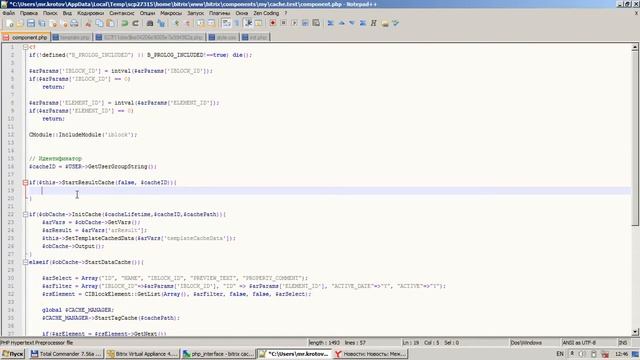Viewport: 640px width, 360px height.
Task: Open the Поиск menu
Action: (x=50, y=13)
